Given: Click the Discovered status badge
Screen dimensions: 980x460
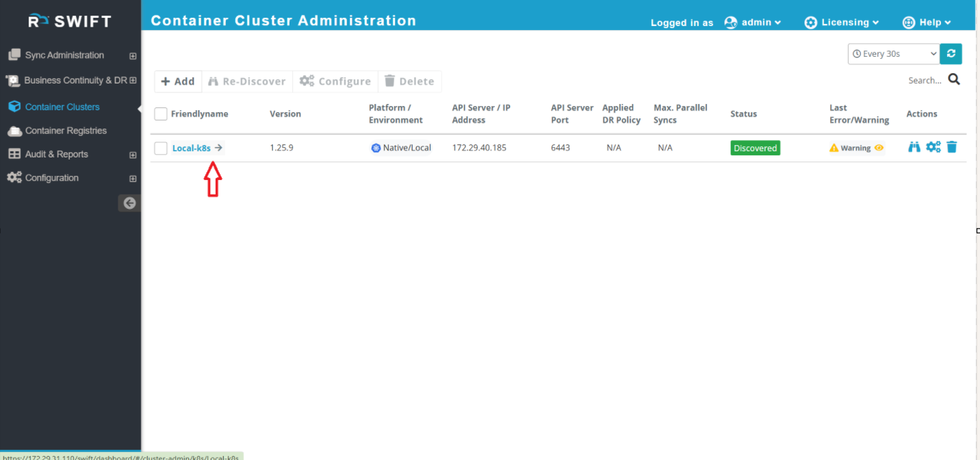Looking at the screenshot, I should (756, 148).
